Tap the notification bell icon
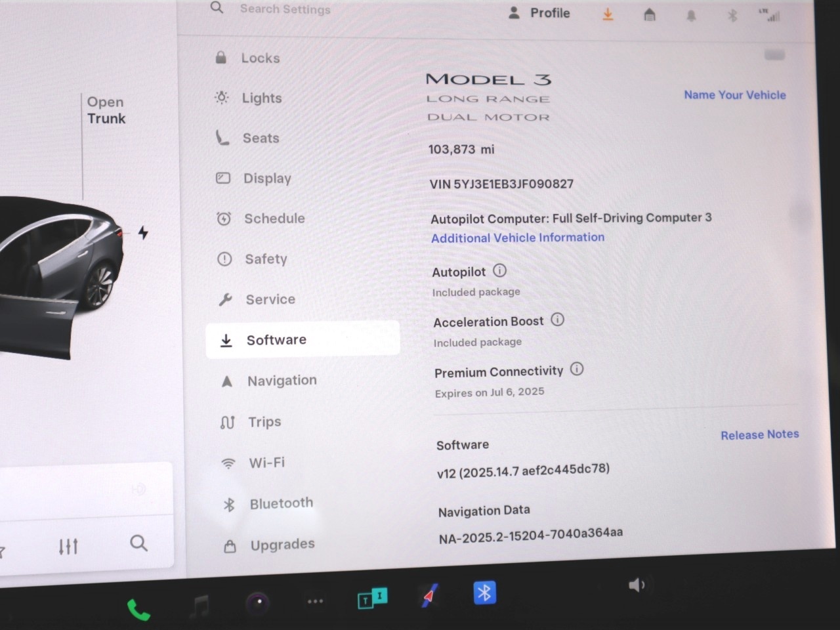This screenshot has height=630, width=840. [x=691, y=15]
